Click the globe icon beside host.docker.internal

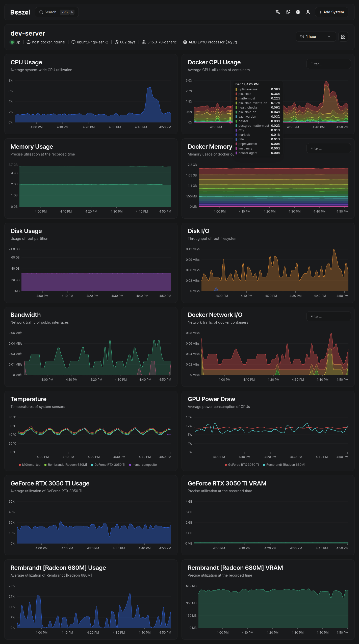[29, 42]
